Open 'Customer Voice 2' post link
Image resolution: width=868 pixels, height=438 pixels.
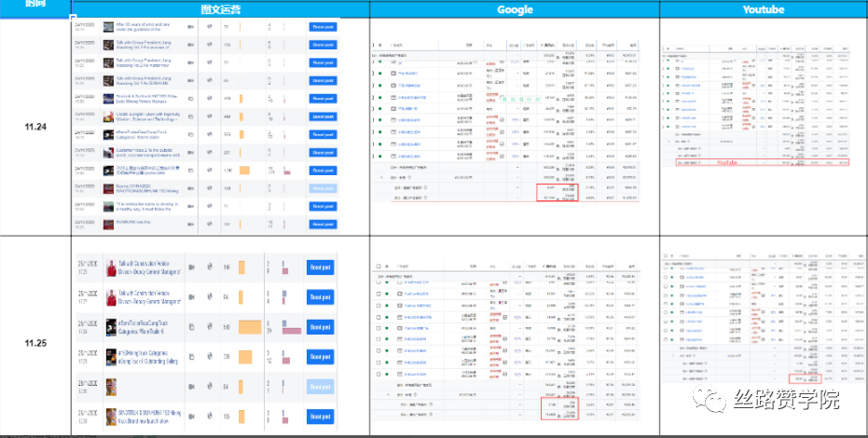(147, 153)
